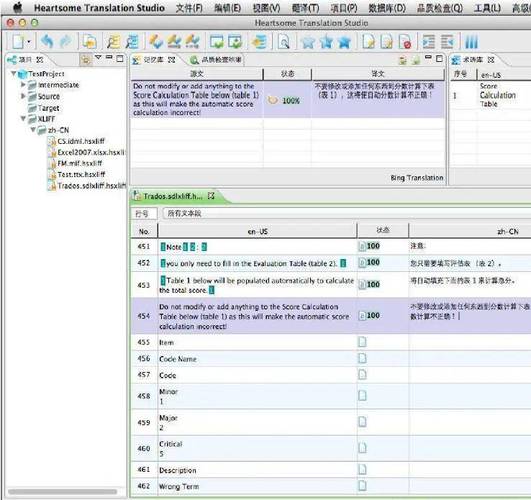Click the blue magnifier list toolbar icon
The image size is (531, 500).
coord(132,42)
